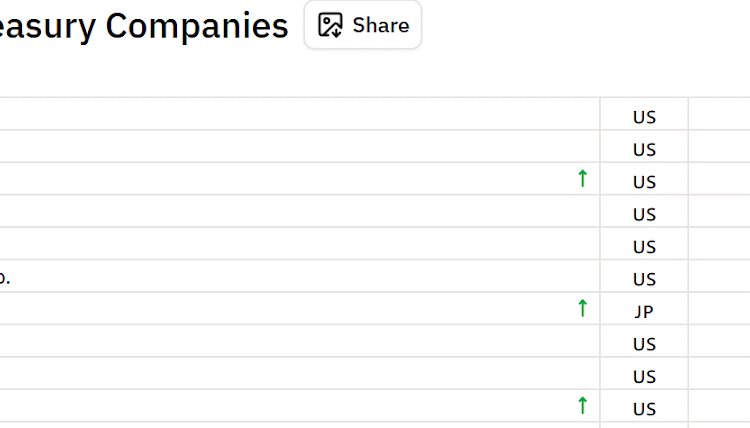Screen dimensions: 750x428
Task: Click US cell beside the bottommost green arrow
Action: coord(644,409)
